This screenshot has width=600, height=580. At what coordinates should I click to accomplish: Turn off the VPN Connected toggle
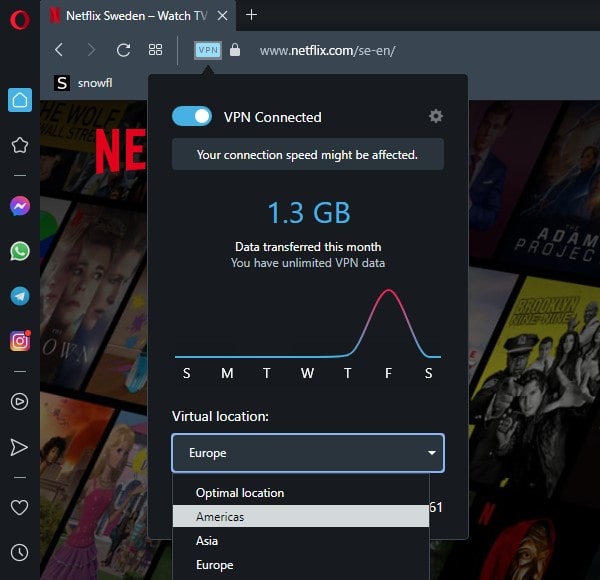click(192, 116)
